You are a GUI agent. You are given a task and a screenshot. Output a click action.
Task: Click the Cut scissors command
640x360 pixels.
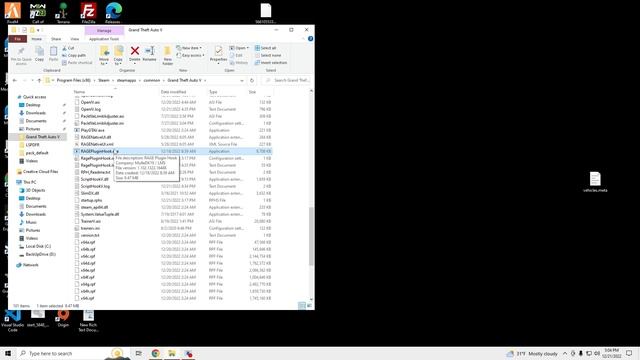[68, 48]
